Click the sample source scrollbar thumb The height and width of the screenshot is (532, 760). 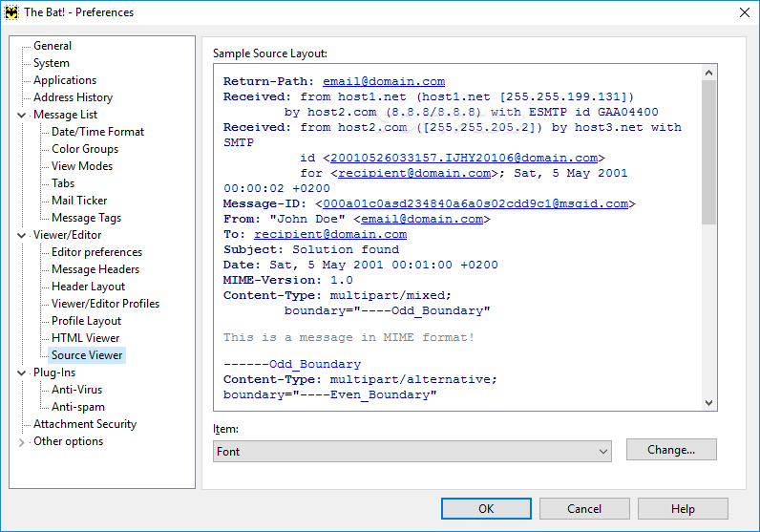click(x=708, y=152)
